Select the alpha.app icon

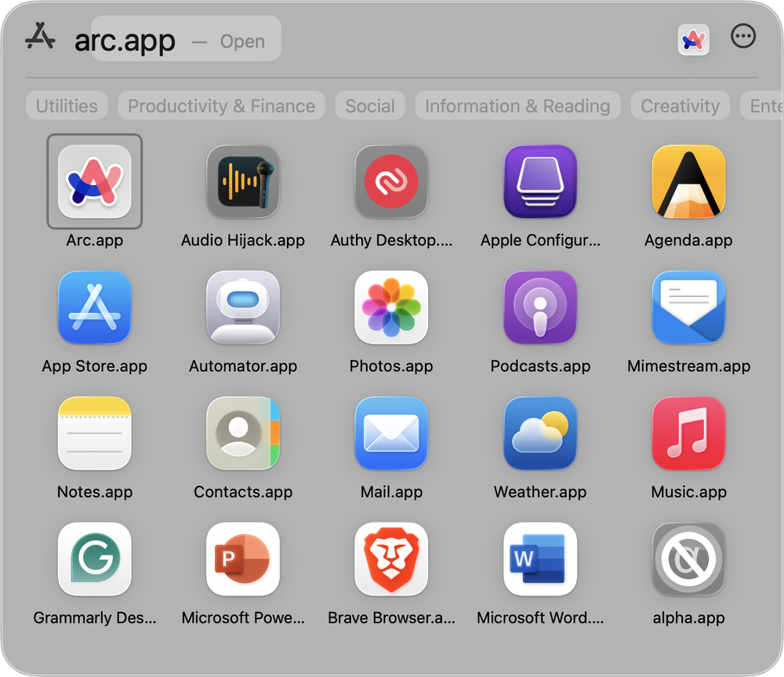[688, 559]
